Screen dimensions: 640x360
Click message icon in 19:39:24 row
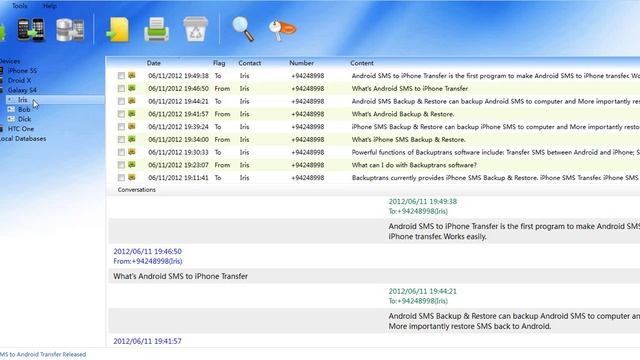(131, 126)
